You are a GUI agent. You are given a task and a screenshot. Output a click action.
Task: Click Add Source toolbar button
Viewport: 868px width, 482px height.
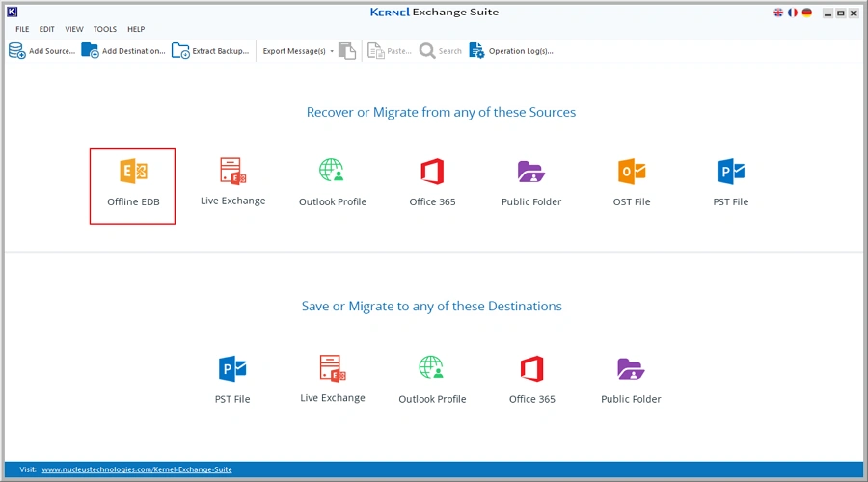pos(42,51)
